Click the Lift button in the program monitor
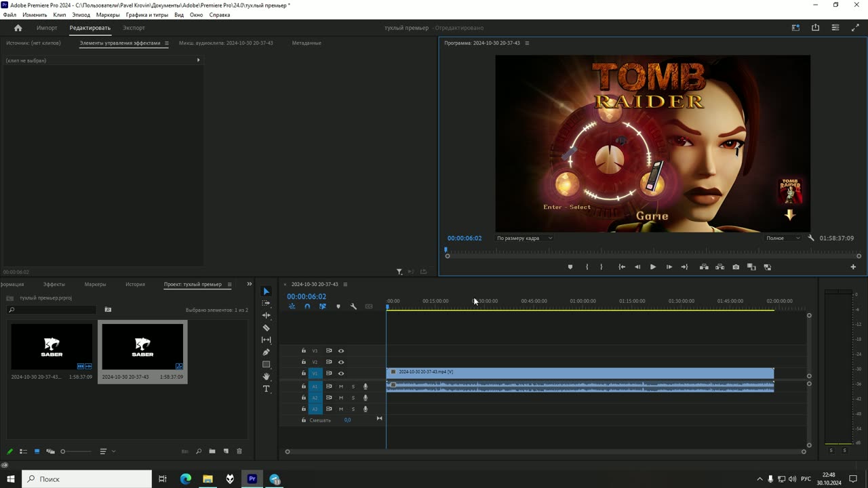This screenshot has width=868, height=488. click(704, 267)
